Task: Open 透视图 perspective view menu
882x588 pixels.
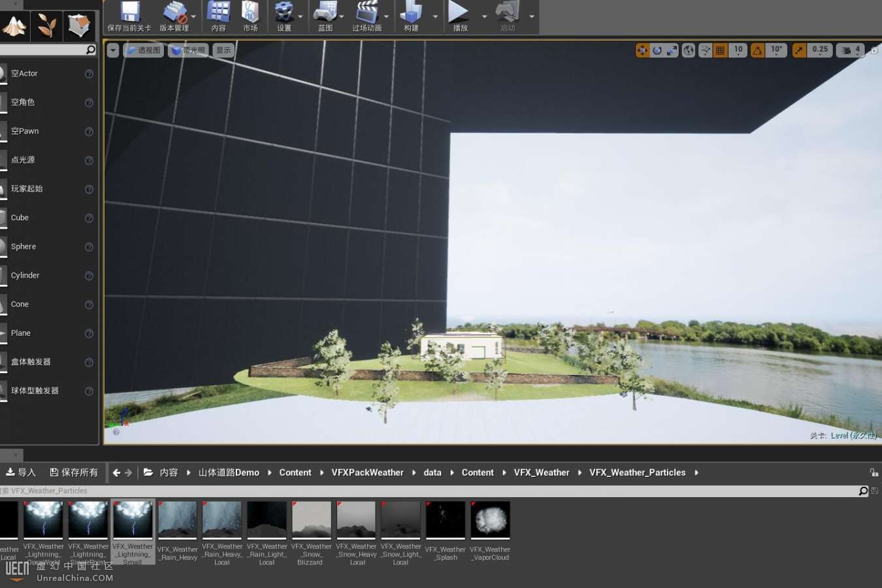Action: click(143, 50)
